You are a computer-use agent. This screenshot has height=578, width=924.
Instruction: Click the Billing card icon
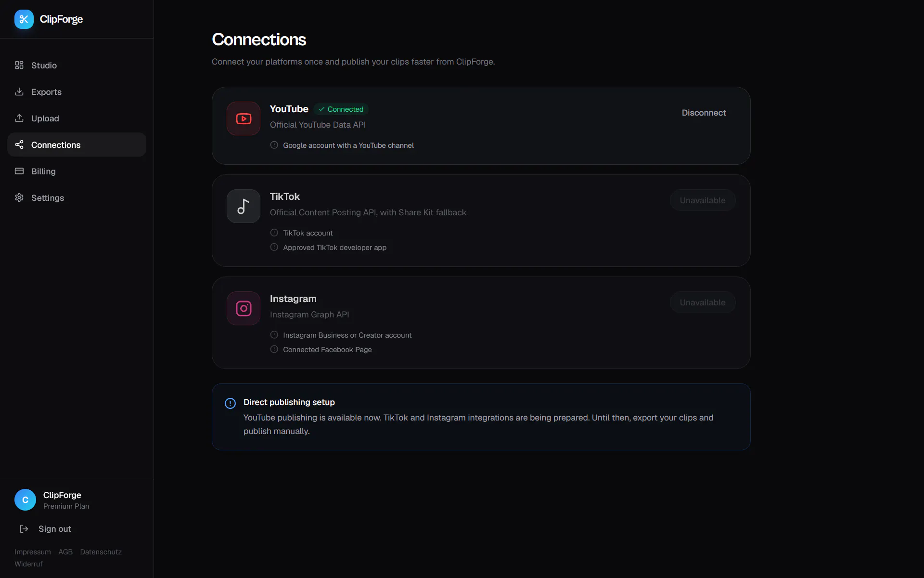19,171
